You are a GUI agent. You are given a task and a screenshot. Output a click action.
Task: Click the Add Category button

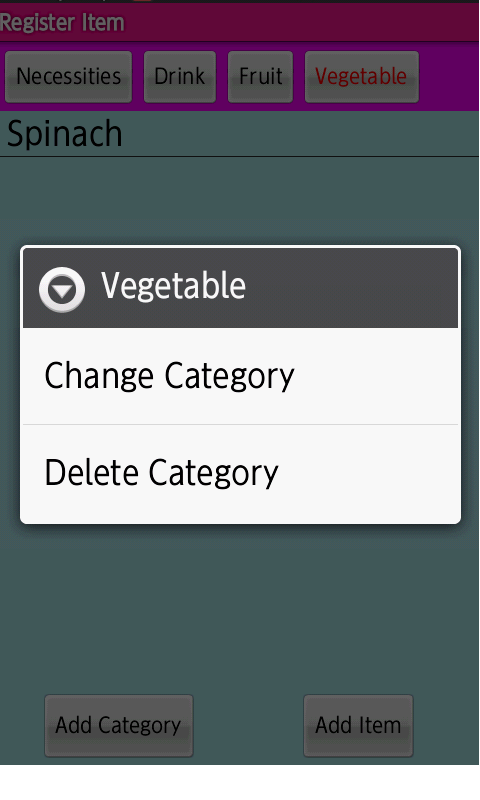pos(118,725)
